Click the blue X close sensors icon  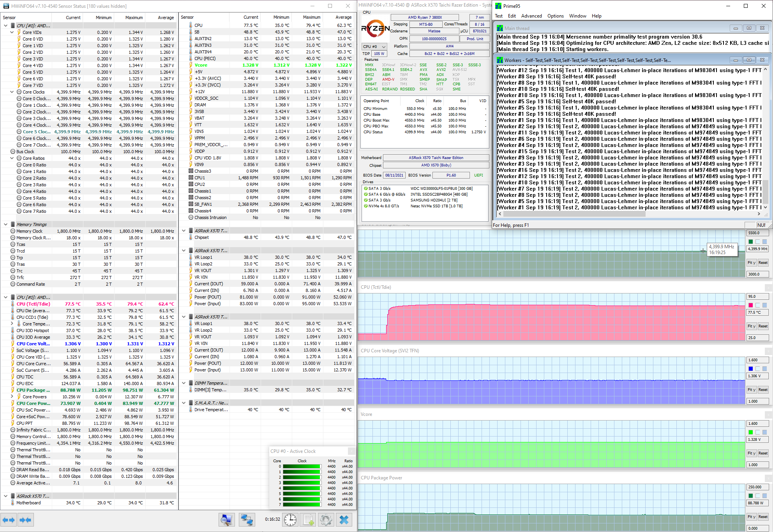(x=344, y=520)
